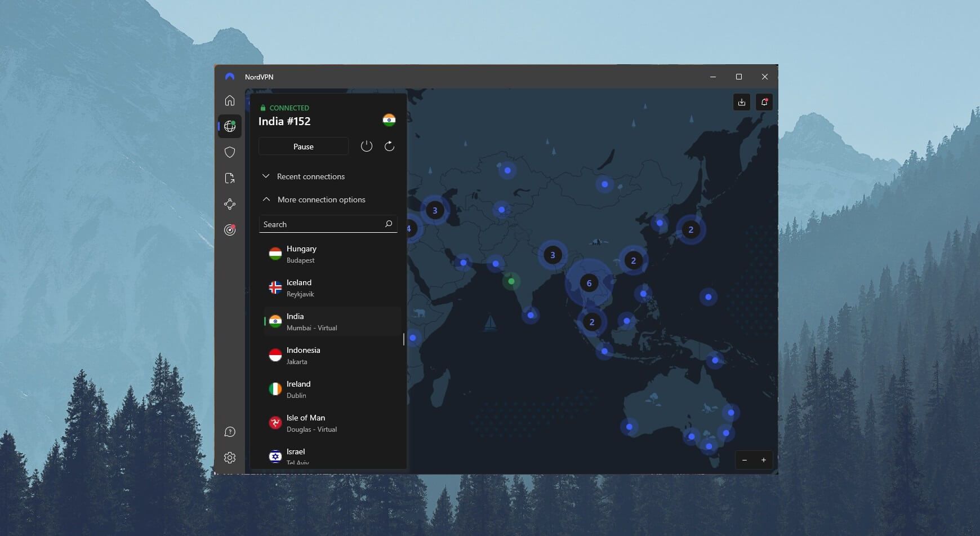Image resolution: width=980 pixels, height=536 pixels.
Task: Open the Dark Web Monitor target icon
Action: pos(230,230)
